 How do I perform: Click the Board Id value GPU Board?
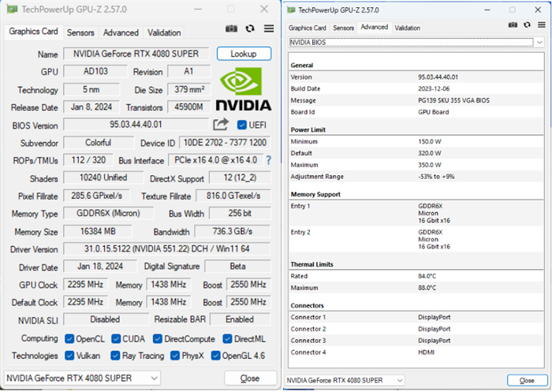pos(434,112)
